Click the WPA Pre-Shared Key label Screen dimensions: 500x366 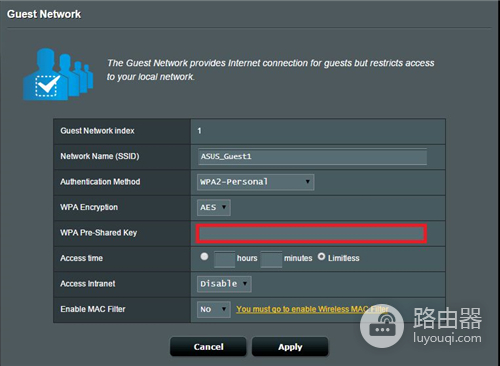pos(99,233)
